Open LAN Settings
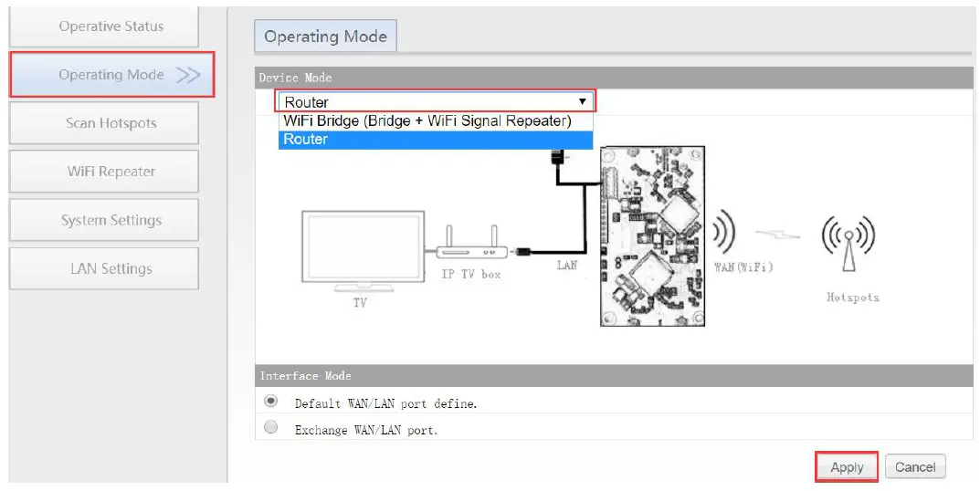This screenshot has width=980, height=491. pos(104,268)
